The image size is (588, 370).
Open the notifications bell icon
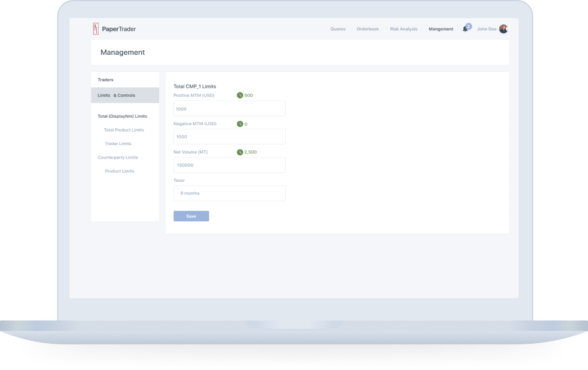[465, 29]
